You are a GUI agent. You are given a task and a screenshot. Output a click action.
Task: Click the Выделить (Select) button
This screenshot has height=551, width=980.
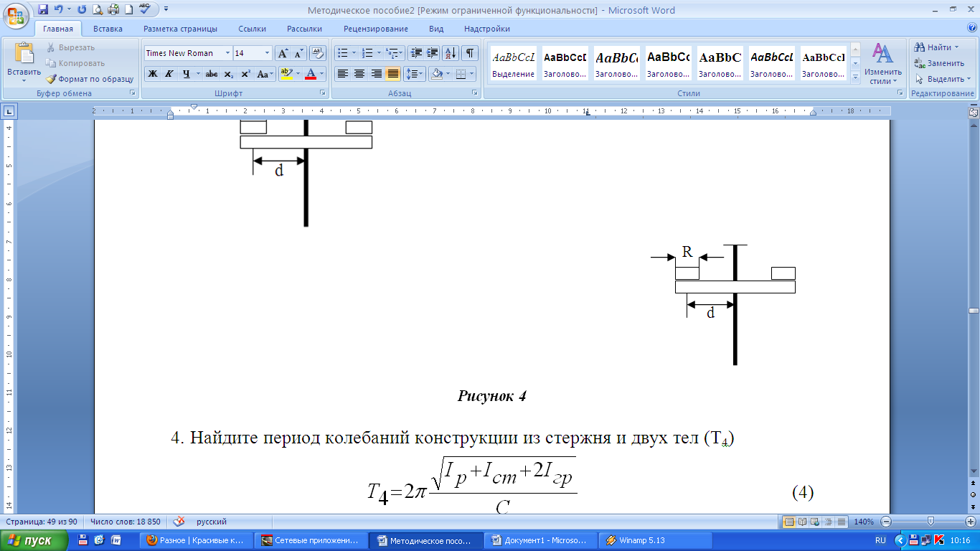pyautogui.click(x=943, y=79)
